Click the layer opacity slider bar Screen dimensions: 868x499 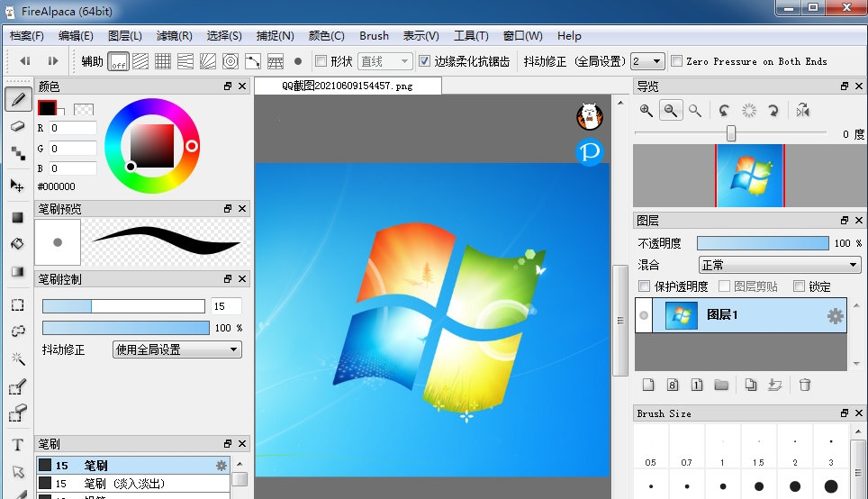click(762, 243)
